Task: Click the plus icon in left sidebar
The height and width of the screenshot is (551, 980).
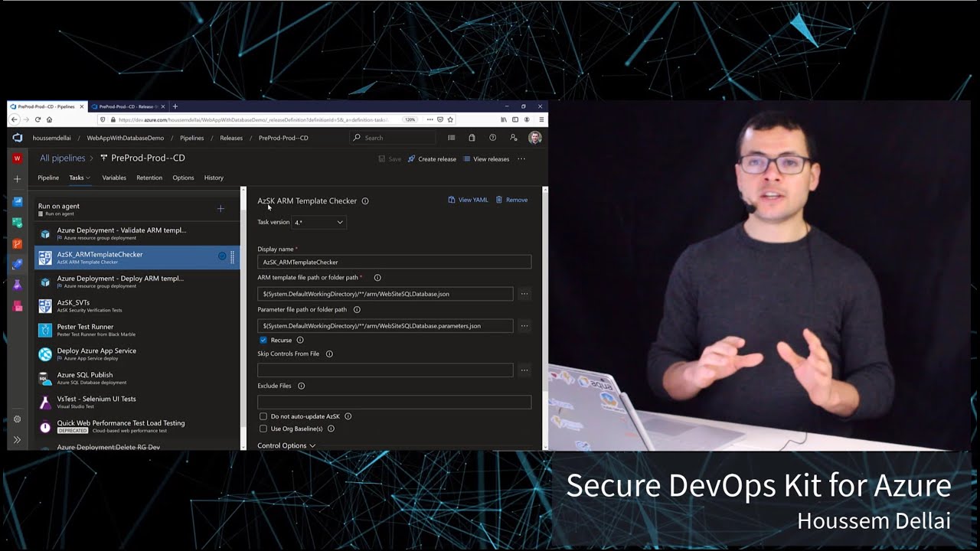Action: click(x=18, y=179)
